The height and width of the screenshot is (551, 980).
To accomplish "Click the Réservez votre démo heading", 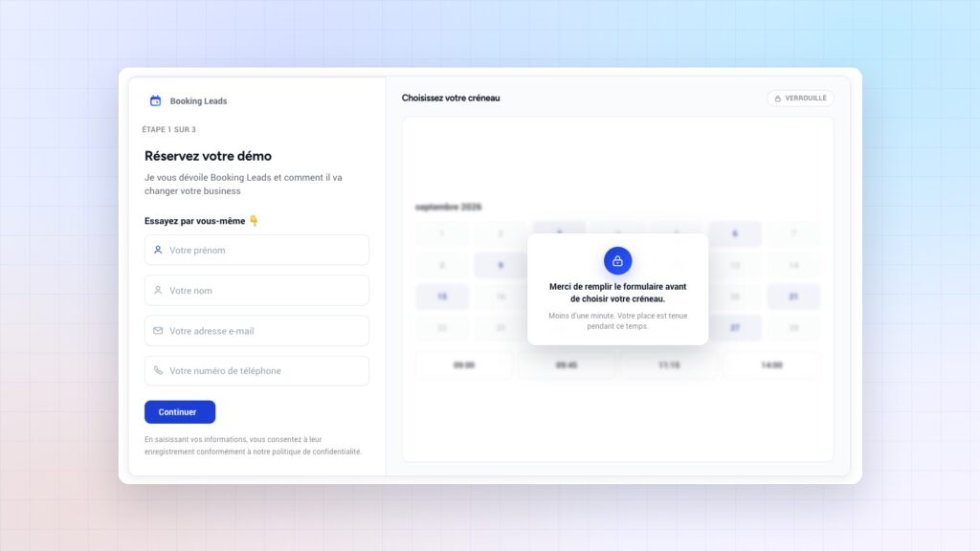I will (208, 156).
